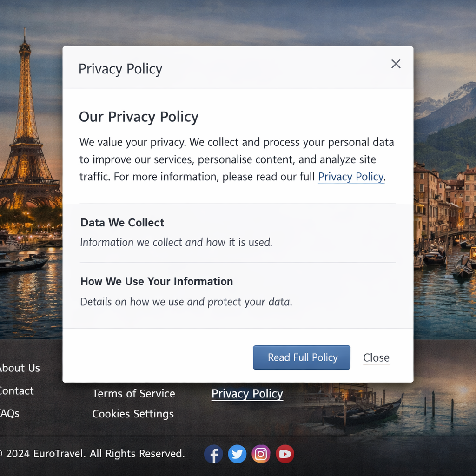
Task: Navigate to the Contact page
Action: tap(16, 390)
